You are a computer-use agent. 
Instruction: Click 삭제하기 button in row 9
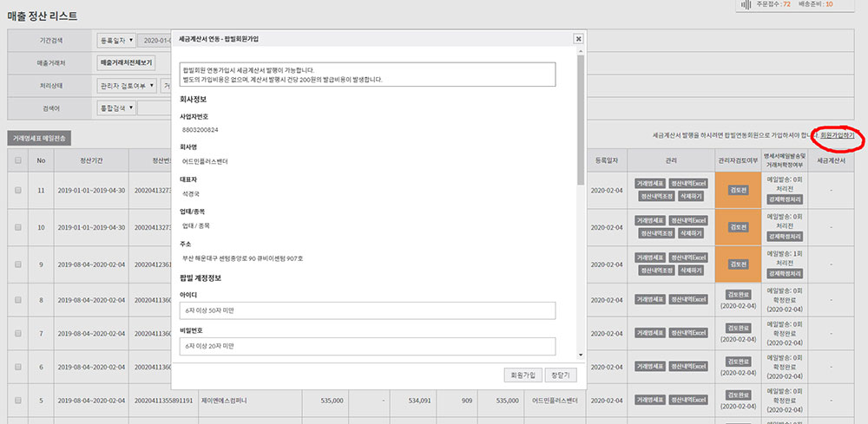click(692, 271)
